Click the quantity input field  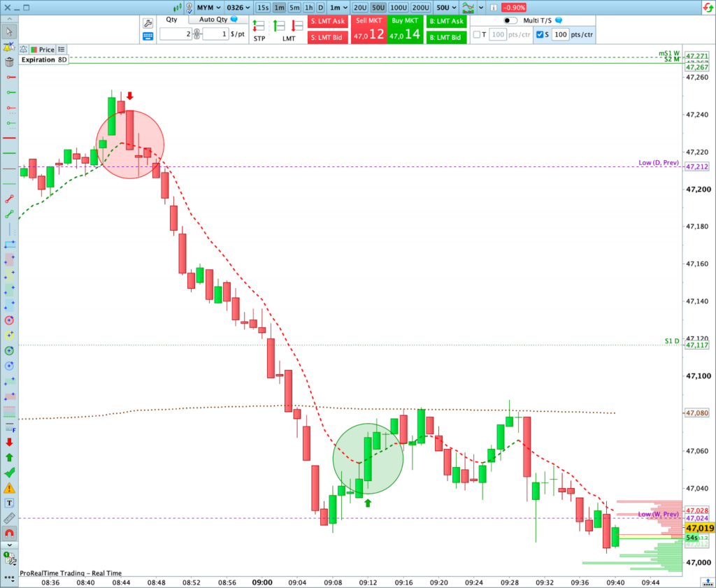175,34
